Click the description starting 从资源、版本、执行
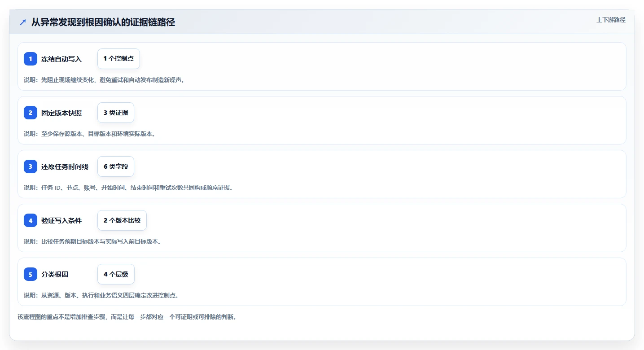 point(101,295)
